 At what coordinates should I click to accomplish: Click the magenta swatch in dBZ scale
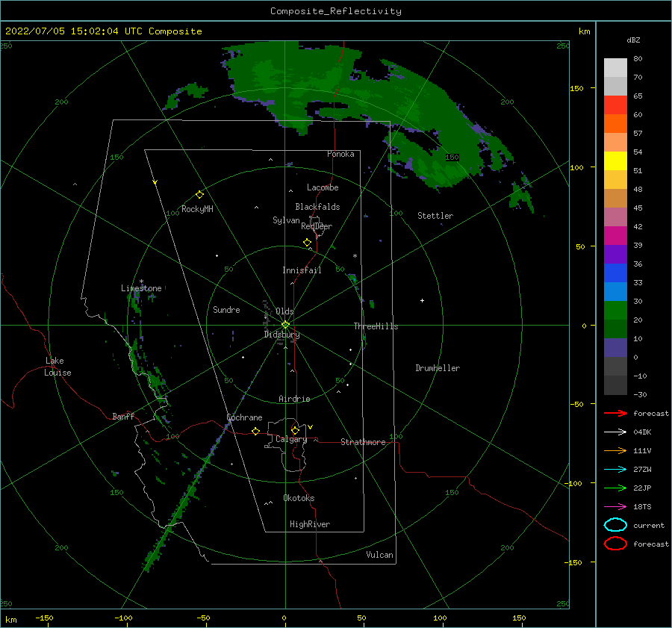(615, 235)
